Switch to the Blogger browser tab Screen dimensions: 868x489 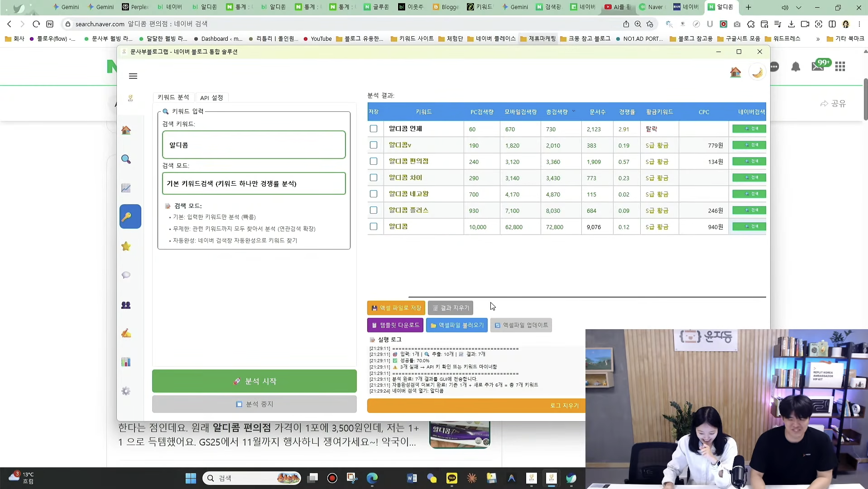446,7
